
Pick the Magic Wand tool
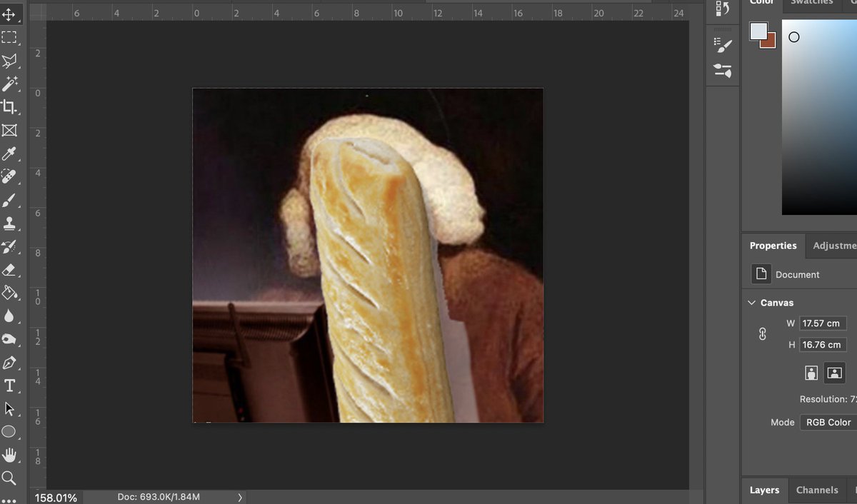click(9, 84)
